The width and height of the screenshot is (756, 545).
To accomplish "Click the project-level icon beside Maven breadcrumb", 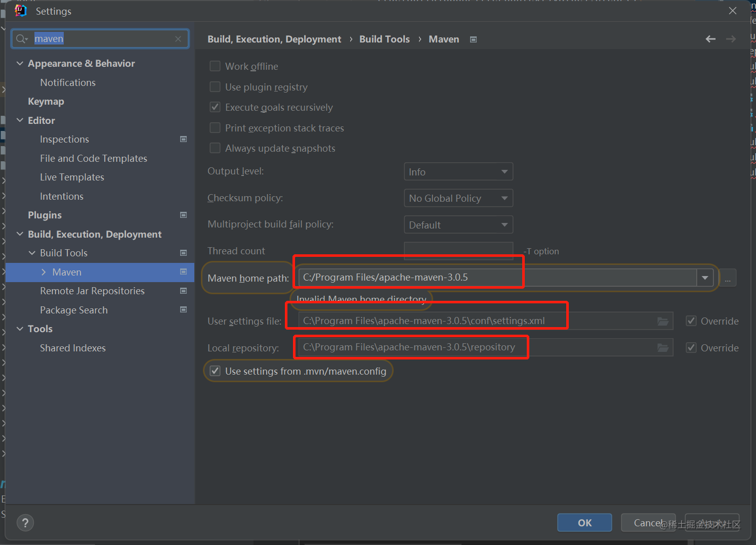I will (473, 39).
